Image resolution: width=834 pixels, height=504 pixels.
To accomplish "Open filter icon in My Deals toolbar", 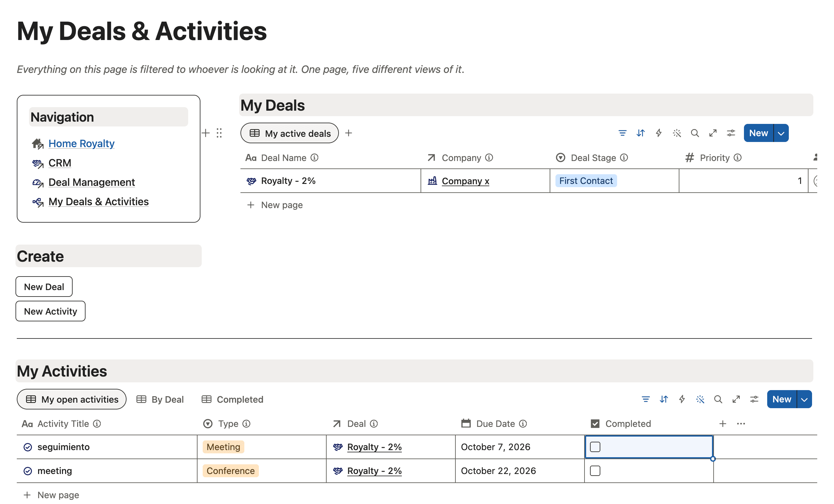I will coord(622,133).
